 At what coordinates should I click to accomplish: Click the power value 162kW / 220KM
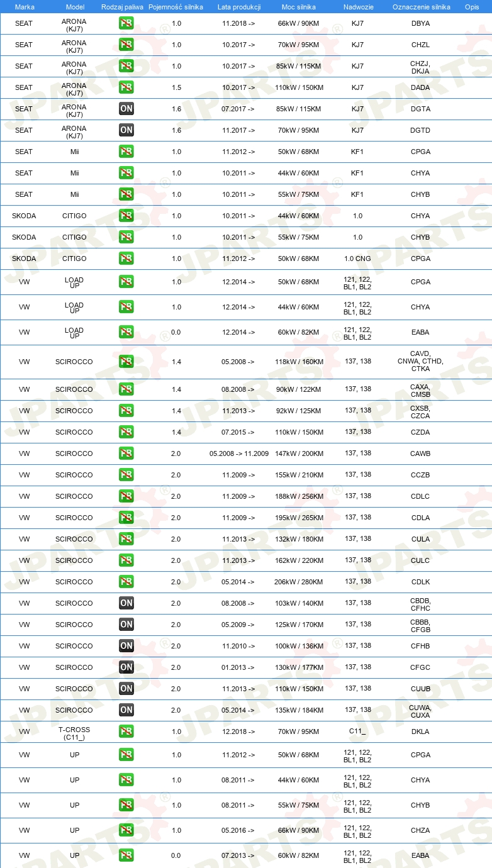pyautogui.click(x=299, y=560)
